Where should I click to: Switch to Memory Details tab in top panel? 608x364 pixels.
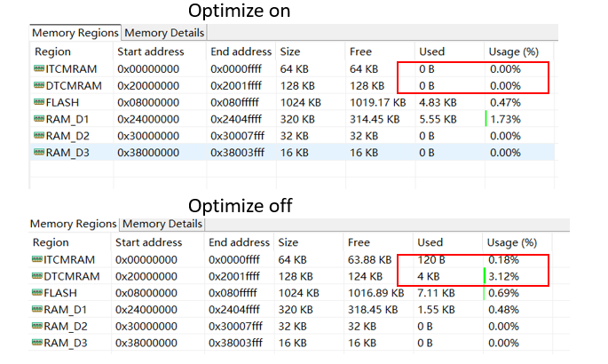(x=164, y=33)
